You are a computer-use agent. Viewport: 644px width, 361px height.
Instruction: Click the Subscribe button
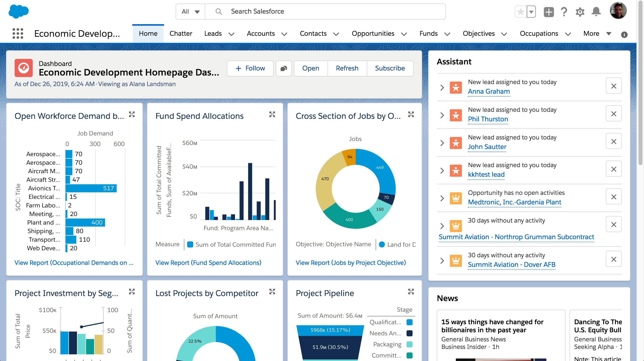390,68
